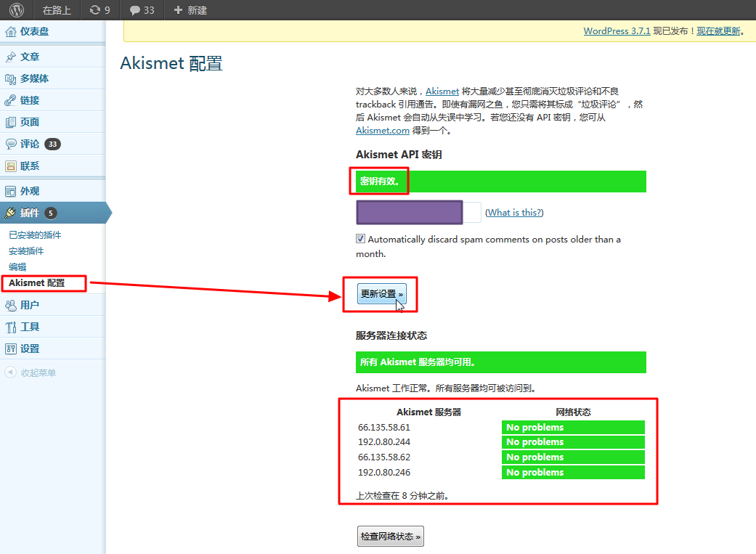The width and height of the screenshot is (756, 554).
Task: Click the 现在就更新 link
Action: tap(718, 30)
